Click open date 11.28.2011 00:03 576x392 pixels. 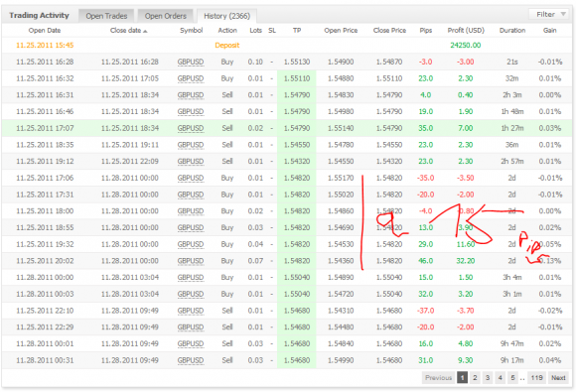(x=45, y=294)
